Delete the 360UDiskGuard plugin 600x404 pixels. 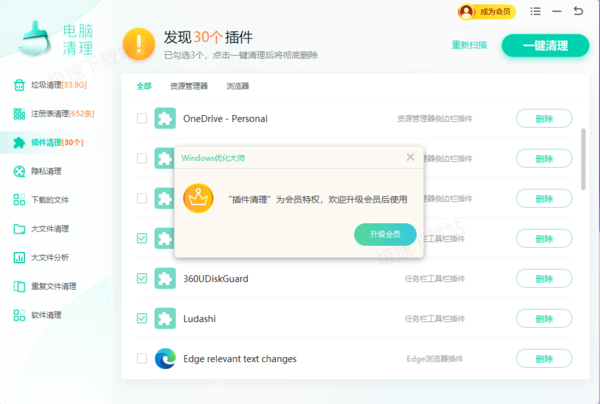(x=544, y=279)
